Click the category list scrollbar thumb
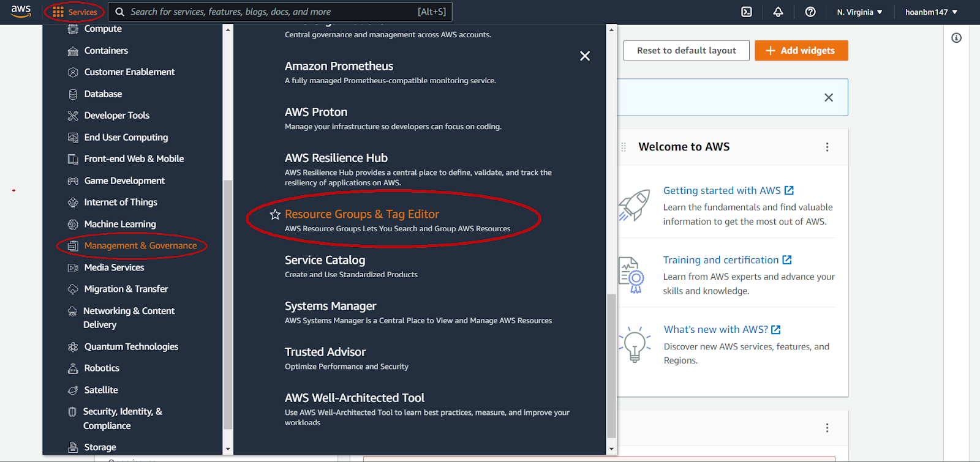The image size is (980, 462). click(x=228, y=304)
